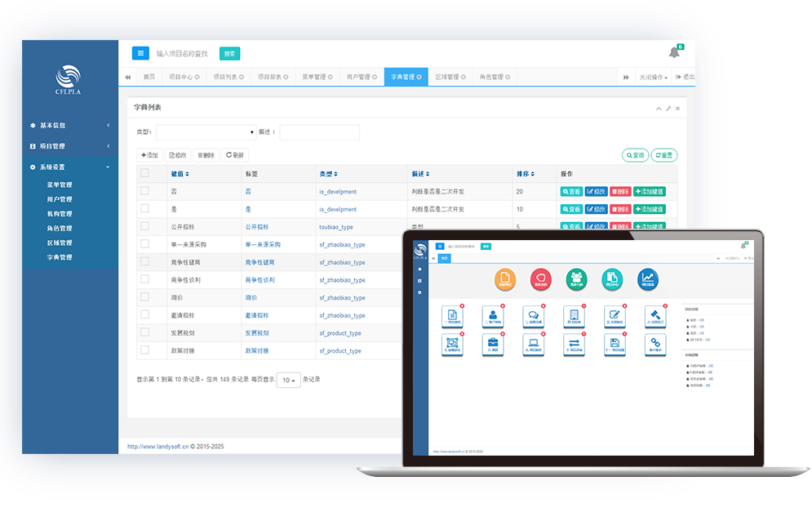
Task: Open 角色管理 in the sidebar menu
Action: [x=60, y=229]
